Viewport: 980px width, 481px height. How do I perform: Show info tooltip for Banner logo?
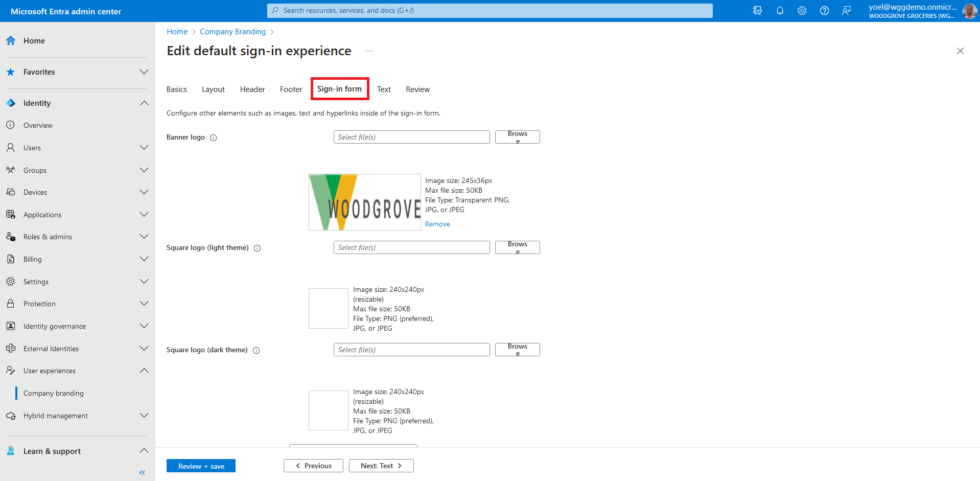(x=214, y=138)
